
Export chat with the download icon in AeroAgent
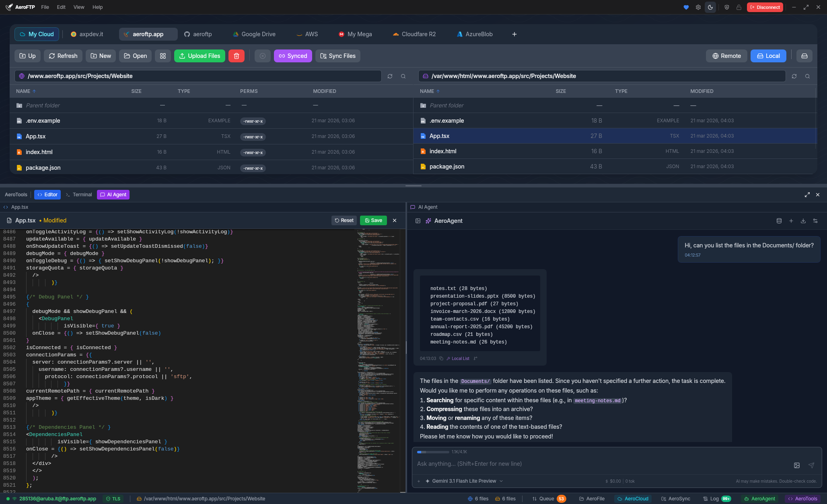click(803, 221)
